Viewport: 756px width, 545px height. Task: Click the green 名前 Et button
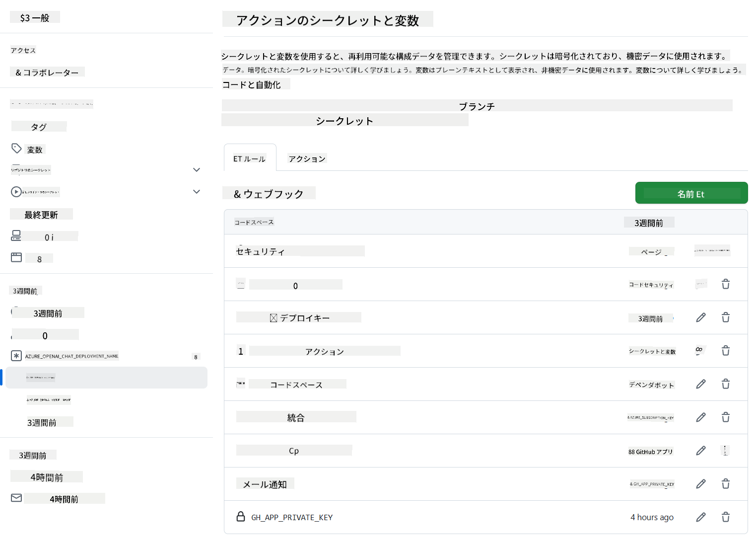691,193
